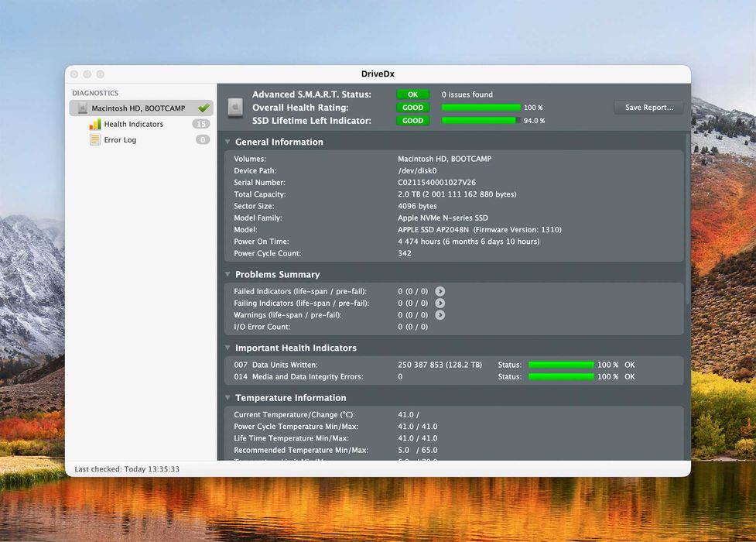This screenshot has width=756, height=542.
Task: Click the total capacity value 2.0 TB
Action: coord(457,194)
